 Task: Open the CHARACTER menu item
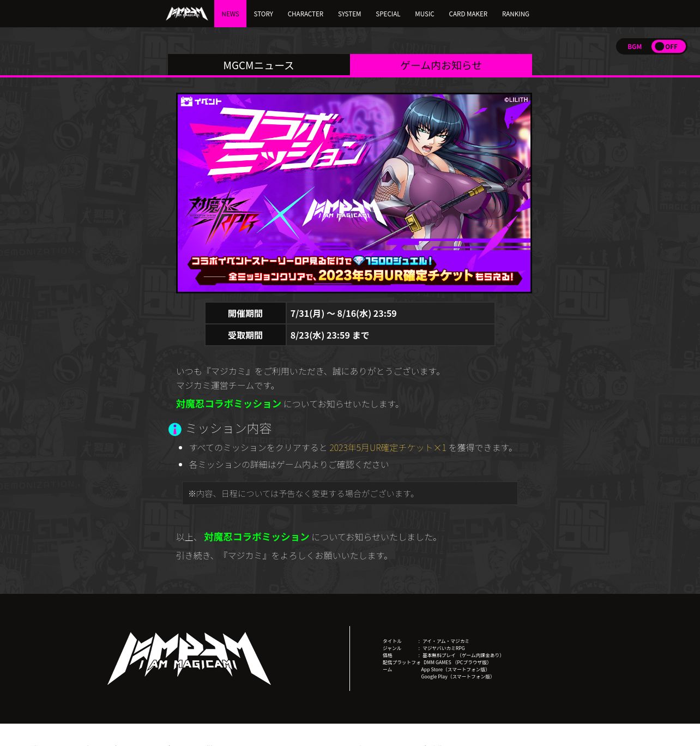pyautogui.click(x=305, y=14)
